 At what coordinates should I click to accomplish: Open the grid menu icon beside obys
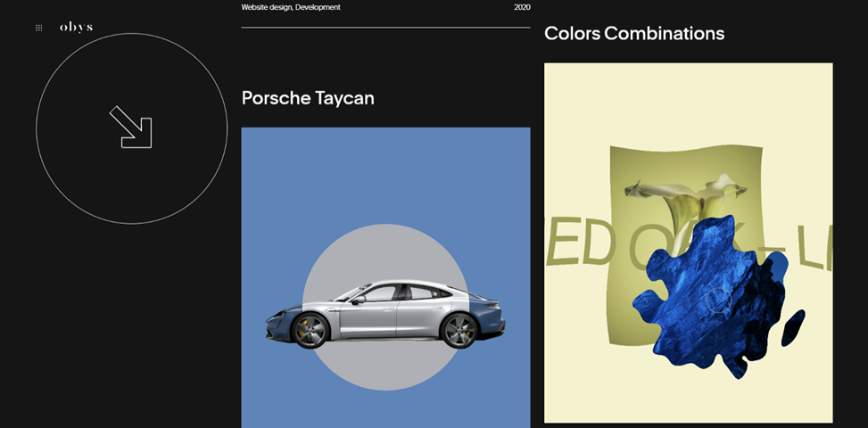pos(38,28)
